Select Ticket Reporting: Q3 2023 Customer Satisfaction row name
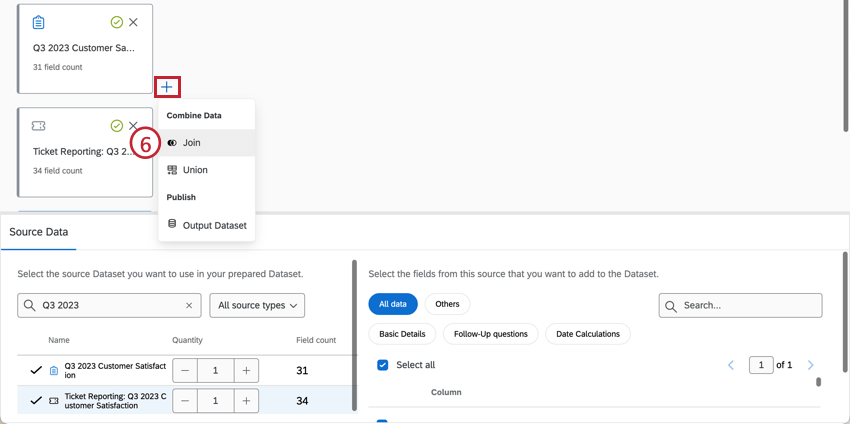 click(x=115, y=401)
